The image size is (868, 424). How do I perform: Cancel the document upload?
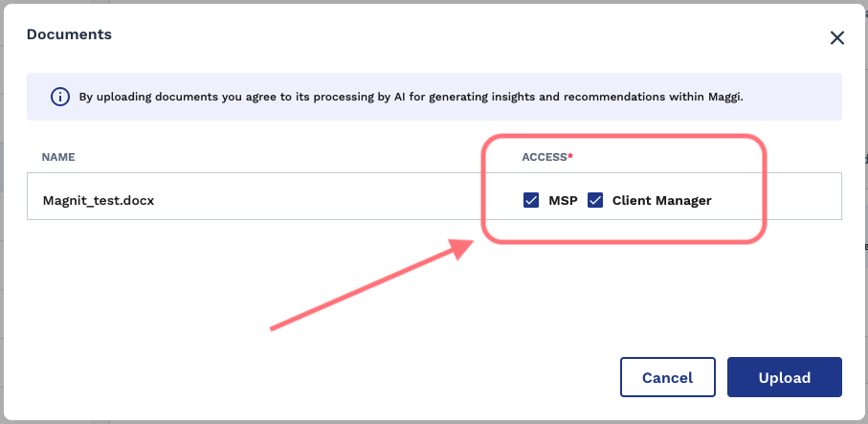click(668, 377)
